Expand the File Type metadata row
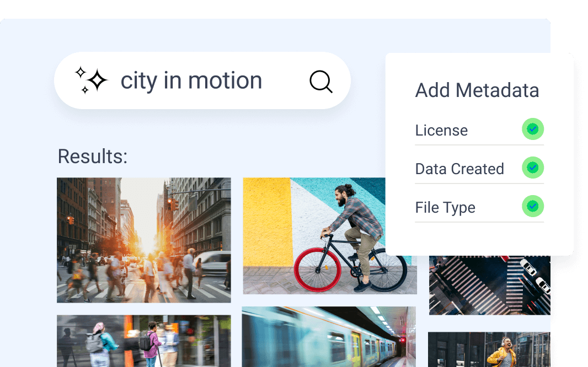Image resolution: width=588 pixels, height=367 pixels. coord(479,207)
